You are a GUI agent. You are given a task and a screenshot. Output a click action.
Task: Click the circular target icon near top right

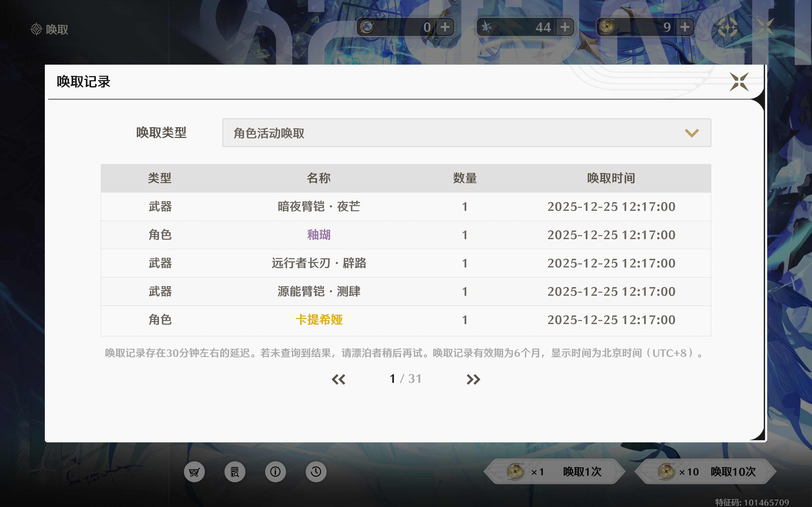click(x=727, y=27)
